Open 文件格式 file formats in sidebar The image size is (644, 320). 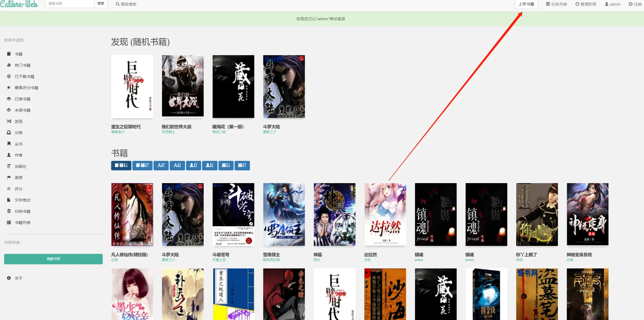click(22, 200)
